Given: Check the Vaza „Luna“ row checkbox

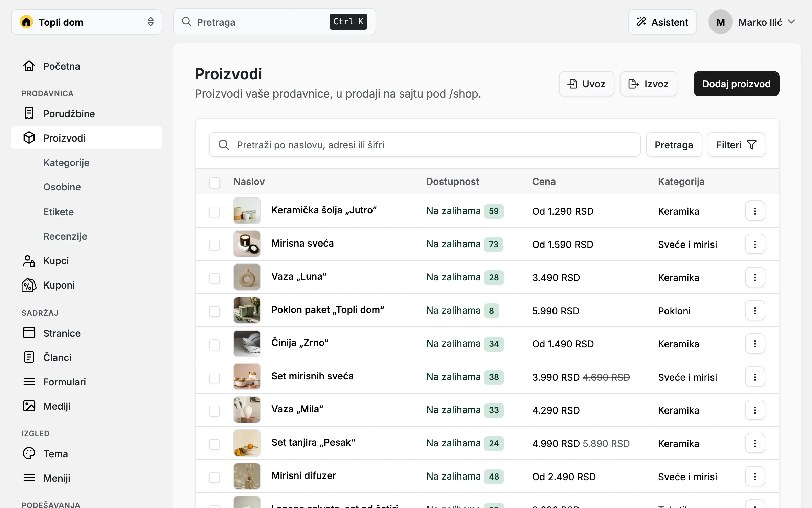Looking at the screenshot, I should (x=215, y=278).
